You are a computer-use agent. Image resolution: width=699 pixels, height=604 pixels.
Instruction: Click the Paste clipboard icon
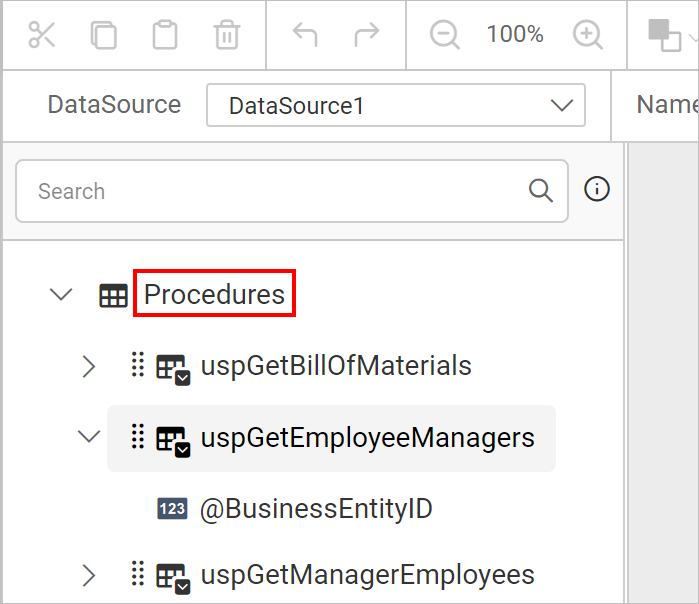point(165,34)
